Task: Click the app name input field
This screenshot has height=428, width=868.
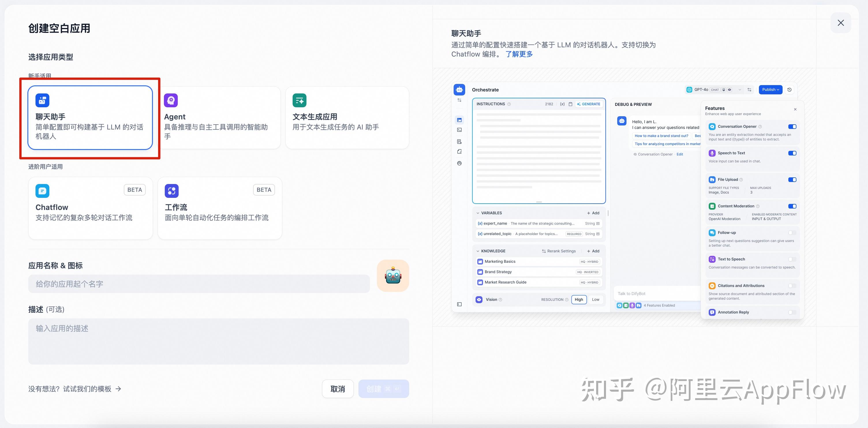Action: [x=199, y=284]
